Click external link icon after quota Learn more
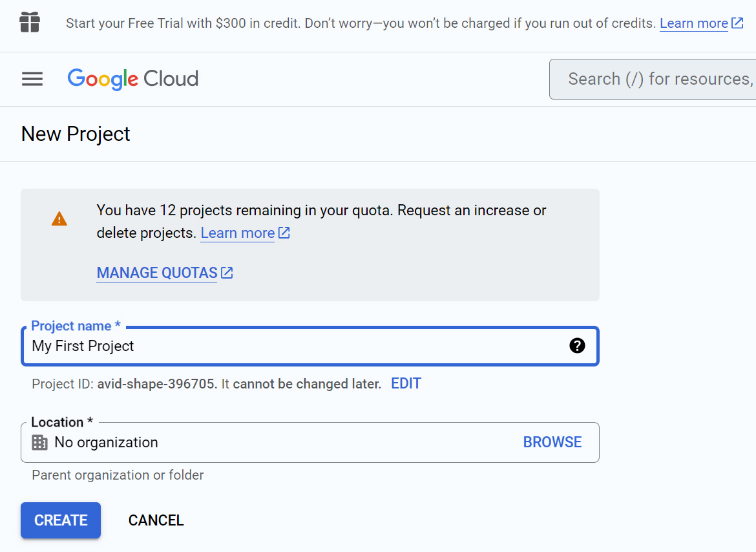Viewport: 756px width, 552px height. click(284, 233)
